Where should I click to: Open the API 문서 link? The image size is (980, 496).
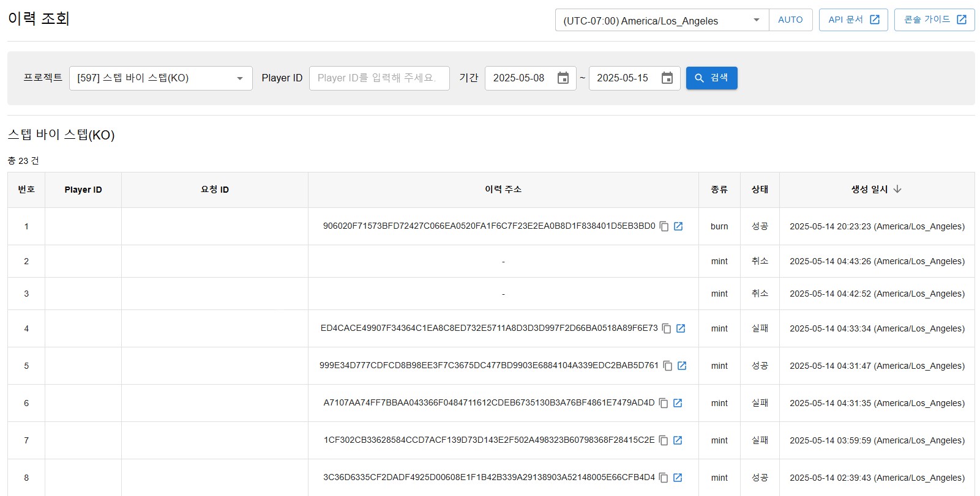coord(853,20)
